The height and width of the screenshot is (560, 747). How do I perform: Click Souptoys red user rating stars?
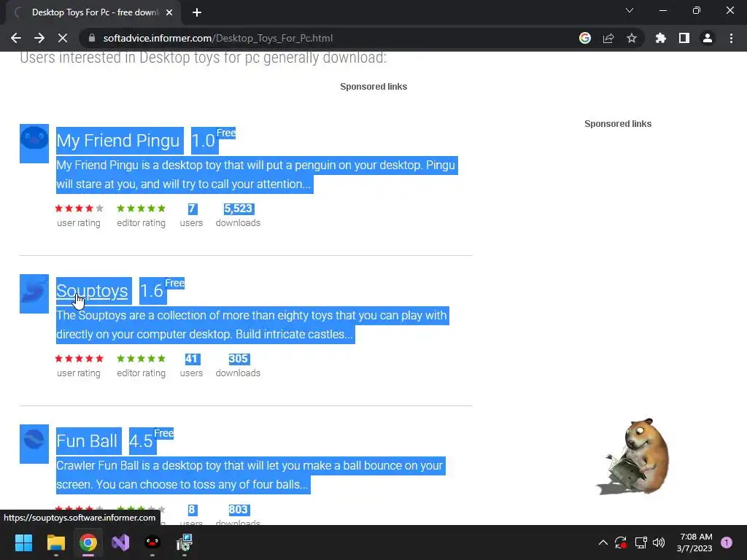pos(79,359)
